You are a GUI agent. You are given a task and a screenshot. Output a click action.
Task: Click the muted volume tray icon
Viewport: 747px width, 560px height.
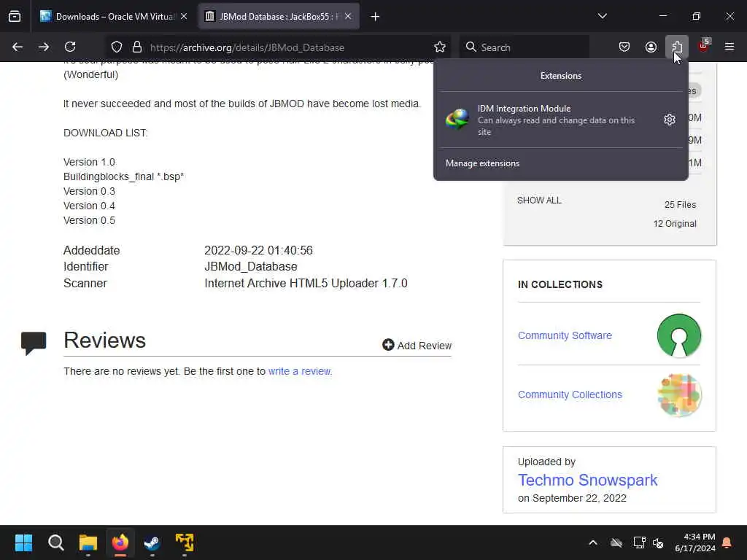[x=658, y=542]
